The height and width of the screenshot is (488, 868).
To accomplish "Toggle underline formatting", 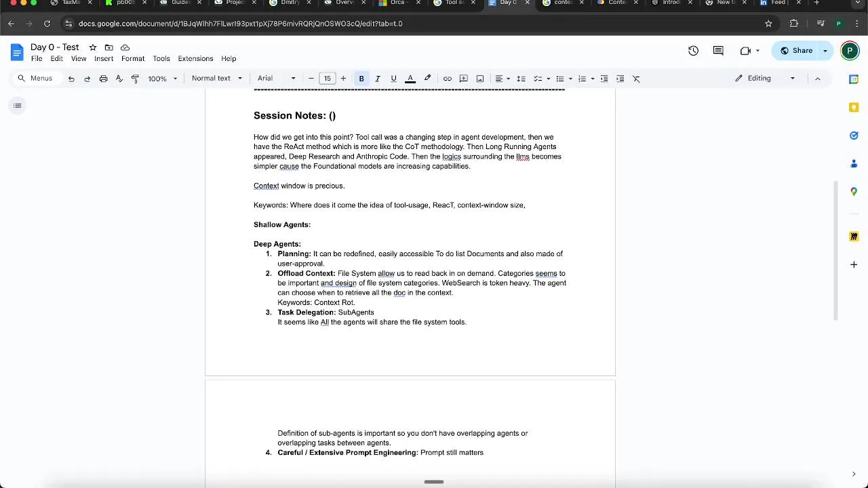I will click(x=394, y=79).
